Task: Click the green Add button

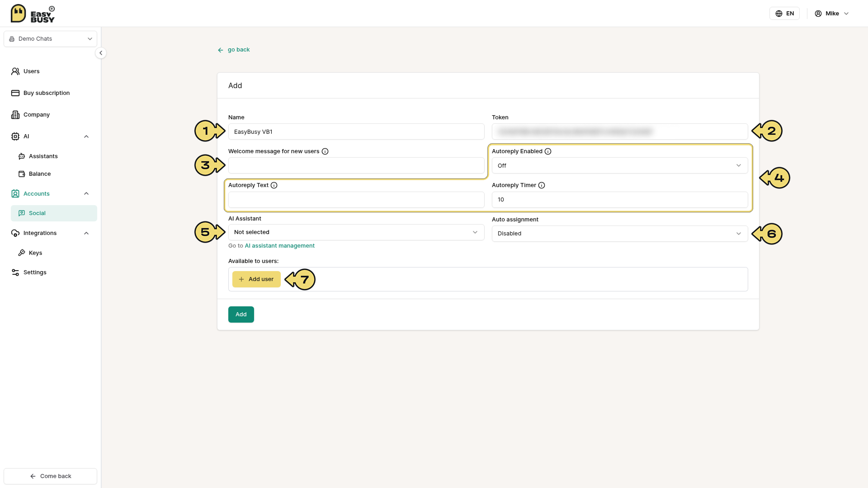Action: pyautogui.click(x=241, y=314)
